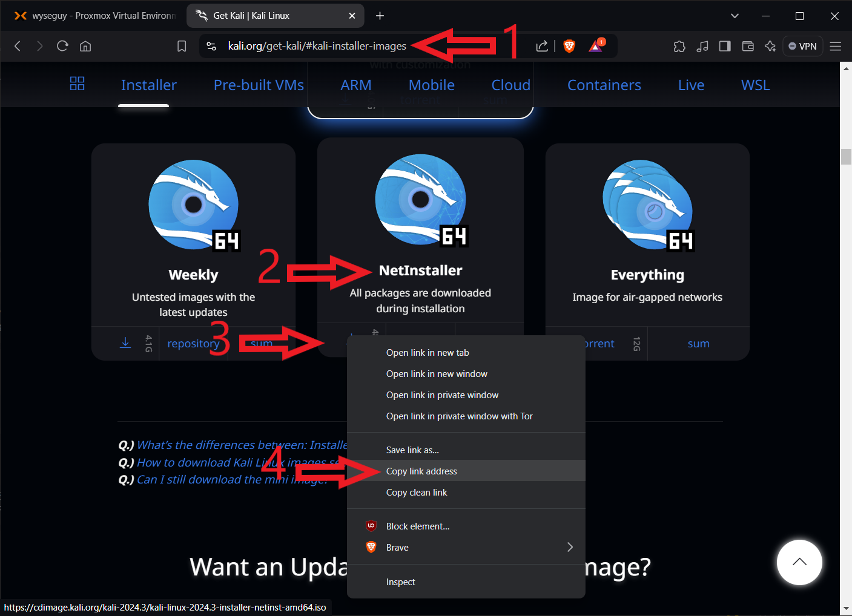
Task: Open Leo AI sparkle icon
Action: tap(770, 46)
